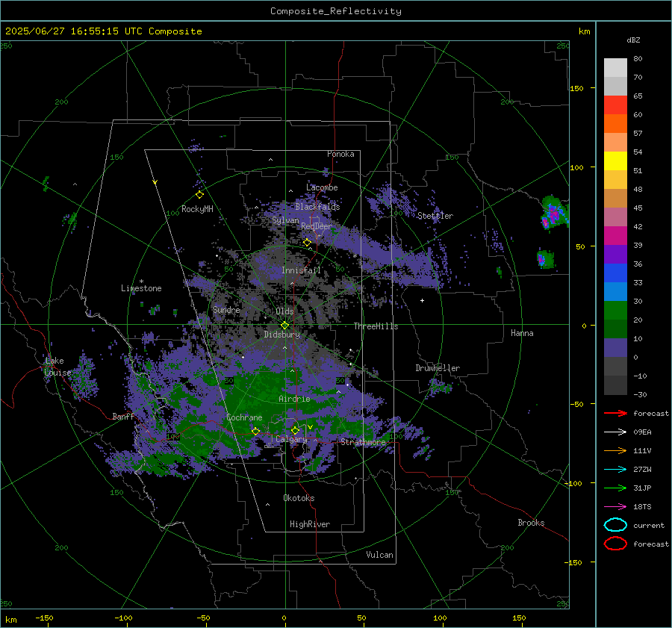Click the cyan 'current' ellipse legend icon
Screen dimensions: 672x628
615,525
